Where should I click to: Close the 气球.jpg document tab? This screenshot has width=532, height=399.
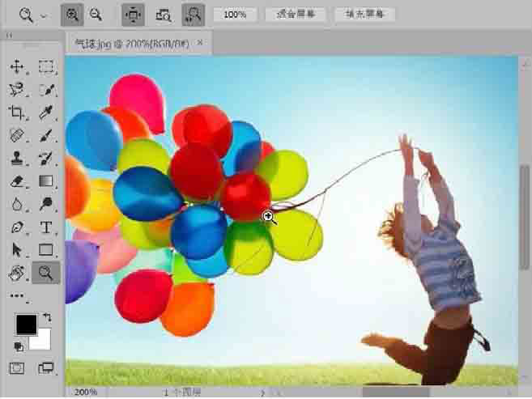click(200, 43)
